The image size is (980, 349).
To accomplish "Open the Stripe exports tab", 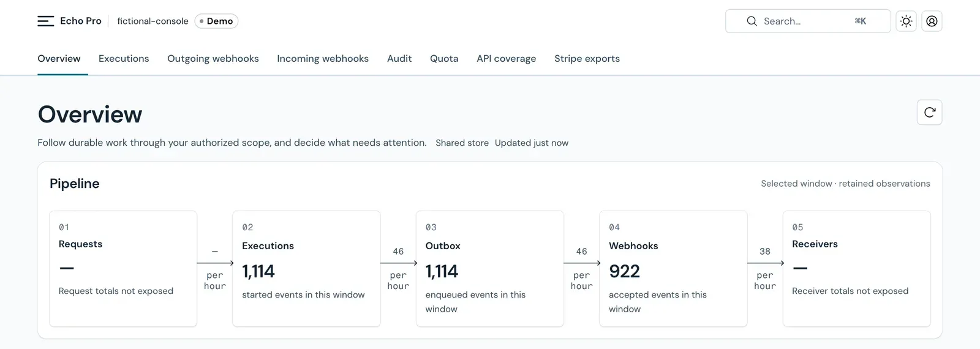I will (587, 59).
